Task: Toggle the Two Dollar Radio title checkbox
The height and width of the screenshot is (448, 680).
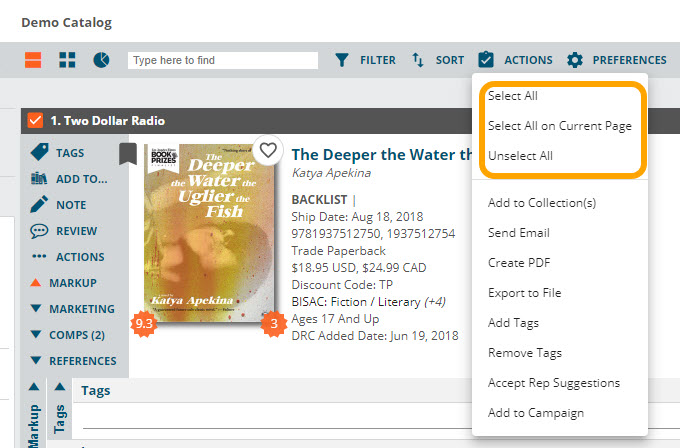Action: click(35, 121)
